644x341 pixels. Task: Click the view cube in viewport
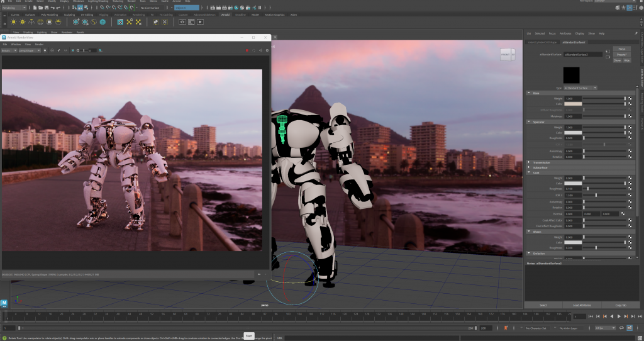(x=506, y=56)
